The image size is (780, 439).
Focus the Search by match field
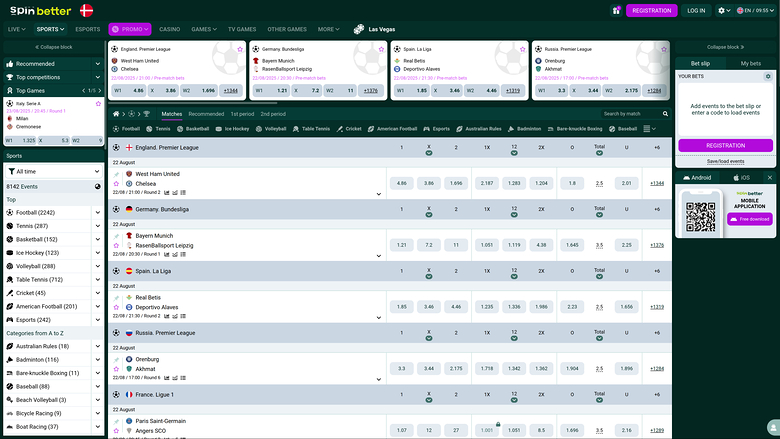631,114
